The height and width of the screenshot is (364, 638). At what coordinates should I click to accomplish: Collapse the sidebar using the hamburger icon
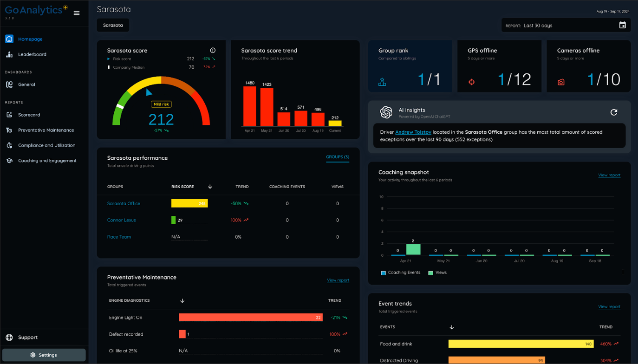(x=76, y=13)
